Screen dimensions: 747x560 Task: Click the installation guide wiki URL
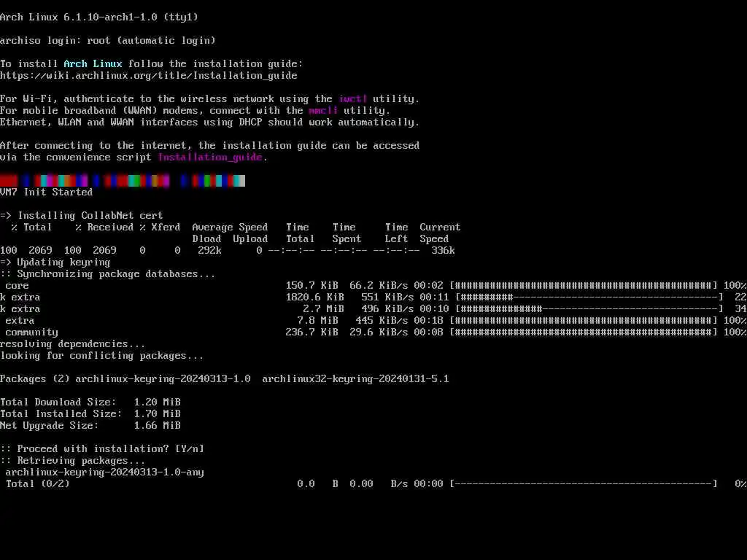point(149,75)
